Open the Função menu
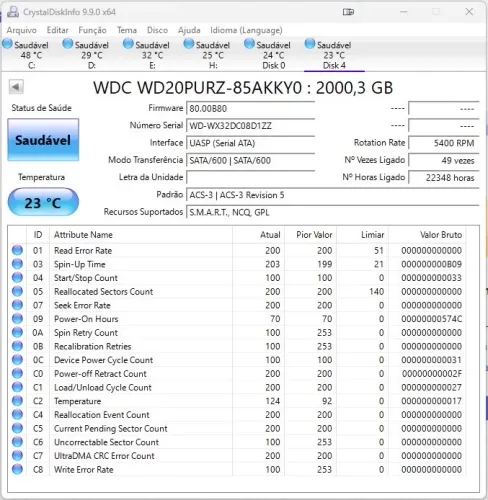The image size is (488, 500). [92, 30]
